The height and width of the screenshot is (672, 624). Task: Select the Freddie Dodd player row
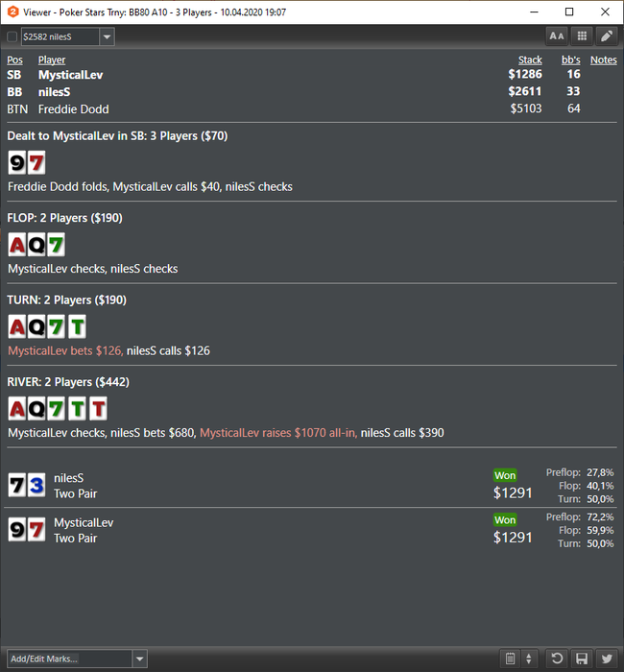tap(312, 108)
